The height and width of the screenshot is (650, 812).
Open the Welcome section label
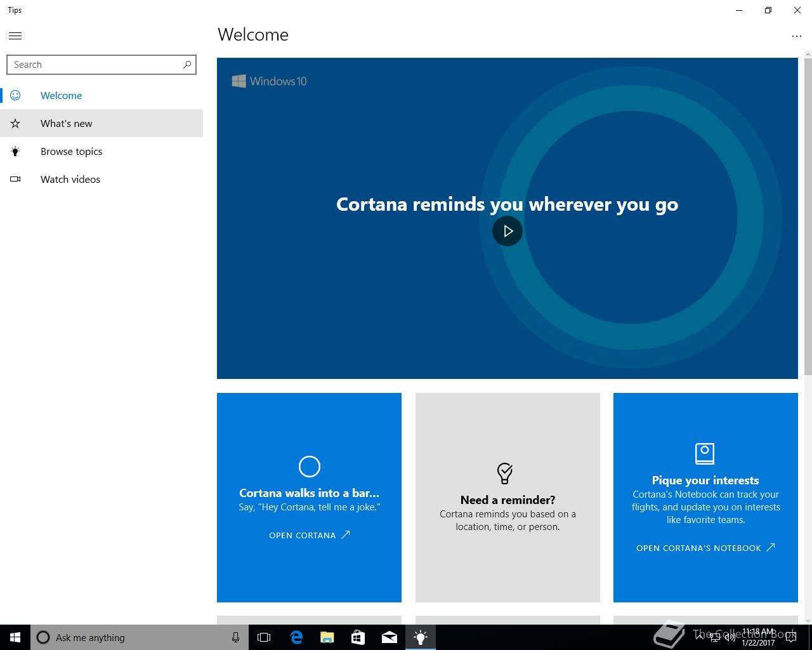coord(61,95)
